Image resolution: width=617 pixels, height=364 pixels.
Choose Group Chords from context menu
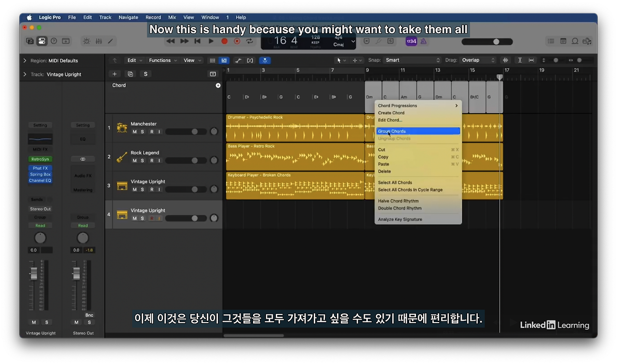418,131
